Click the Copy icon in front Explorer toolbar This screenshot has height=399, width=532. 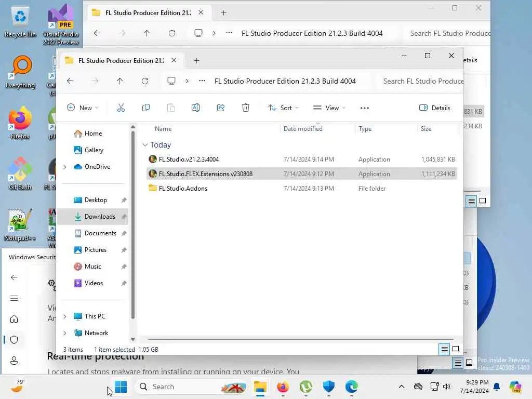point(146,108)
